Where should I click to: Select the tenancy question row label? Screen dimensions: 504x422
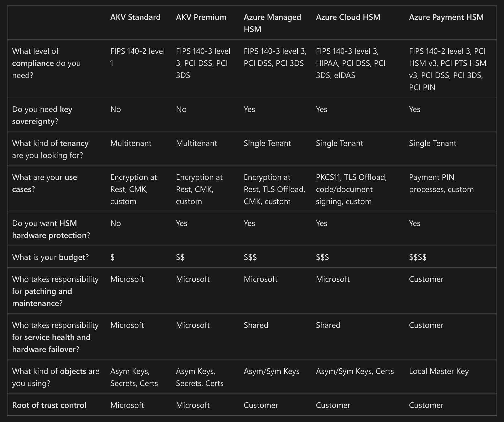50,149
